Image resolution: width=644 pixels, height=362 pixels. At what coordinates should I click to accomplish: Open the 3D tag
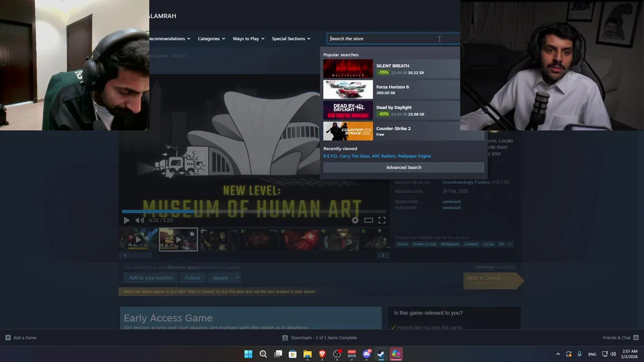click(501, 244)
